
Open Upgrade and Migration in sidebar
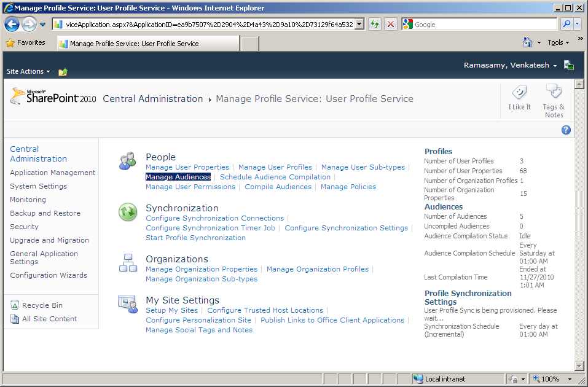[49, 240]
